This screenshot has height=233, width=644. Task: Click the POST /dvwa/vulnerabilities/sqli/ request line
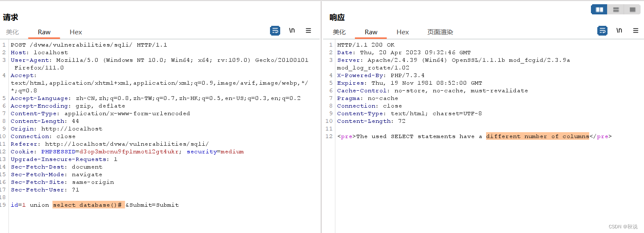tap(89, 45)
